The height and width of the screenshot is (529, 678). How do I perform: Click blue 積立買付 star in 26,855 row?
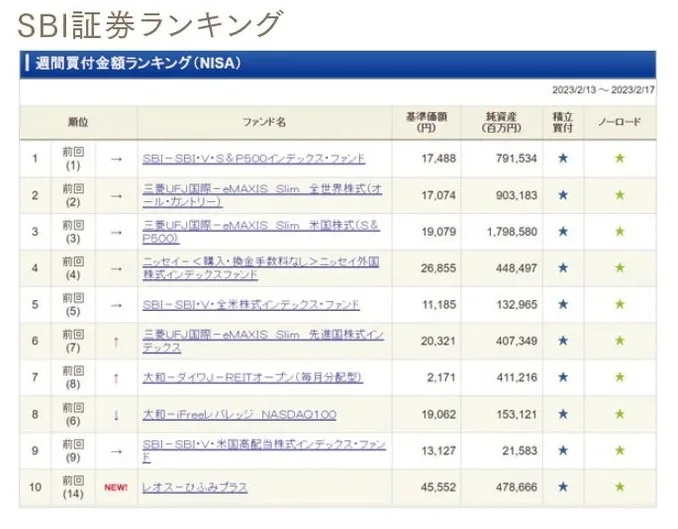pos(563,268)
